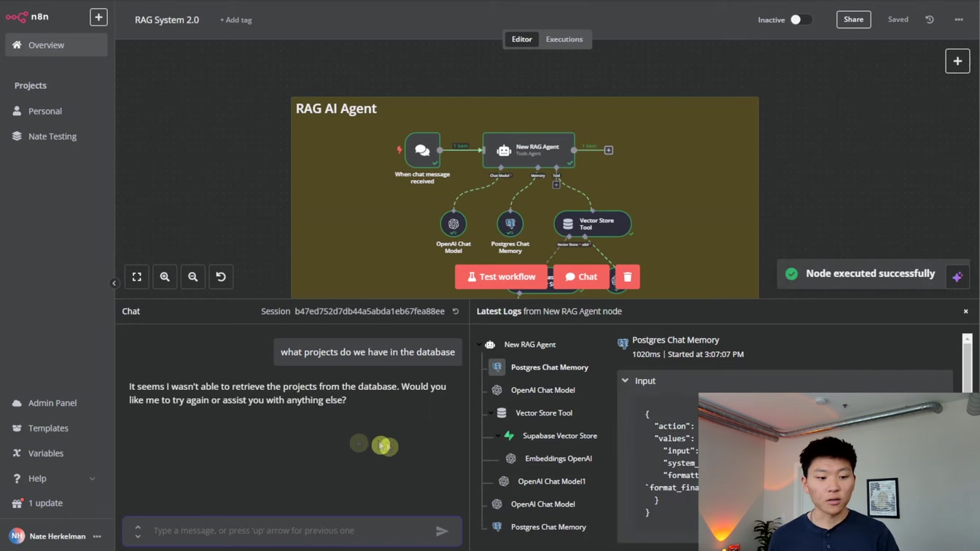Screen dimensions: 980x551
Task: Open the workflow options ellipsis menu
Action: point(959,20)
